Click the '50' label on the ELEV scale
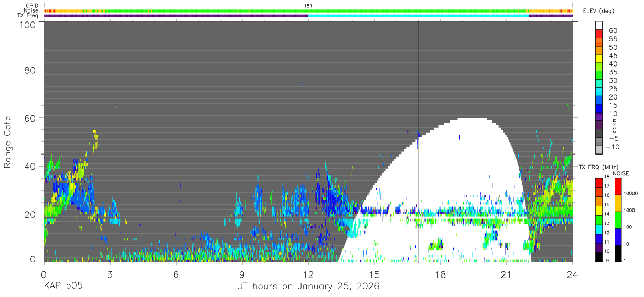Screen dimensions: 644x297 coord(612,47)
